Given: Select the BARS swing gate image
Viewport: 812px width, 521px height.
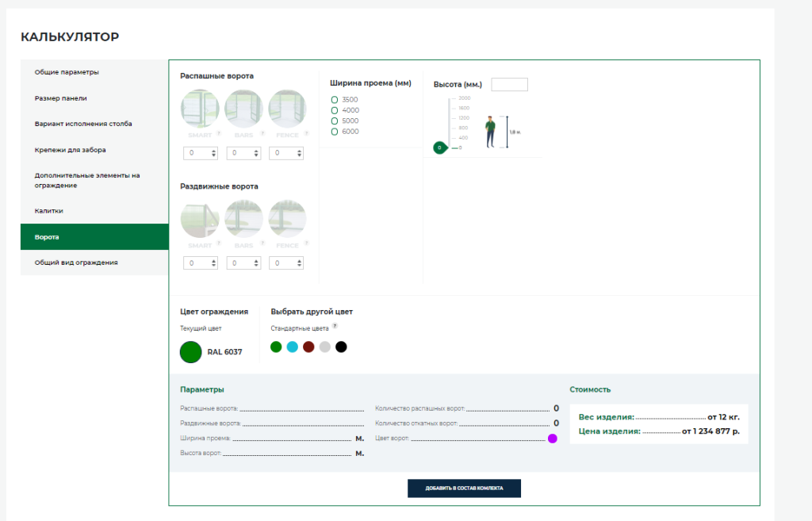Looking at the screenshot, I should point(243,109).
